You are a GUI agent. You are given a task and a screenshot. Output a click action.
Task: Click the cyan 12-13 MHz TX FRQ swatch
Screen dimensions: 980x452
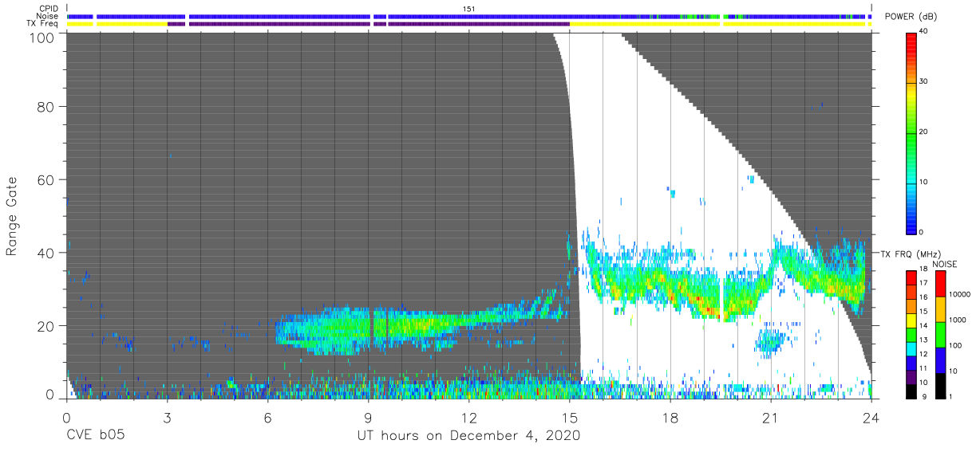(911, 348)
